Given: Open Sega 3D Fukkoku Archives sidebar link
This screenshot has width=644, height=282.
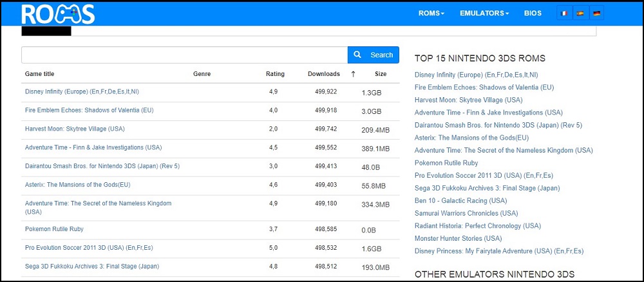Looking at the screenshot, I should pyautogui.click(x=487, y=188).
